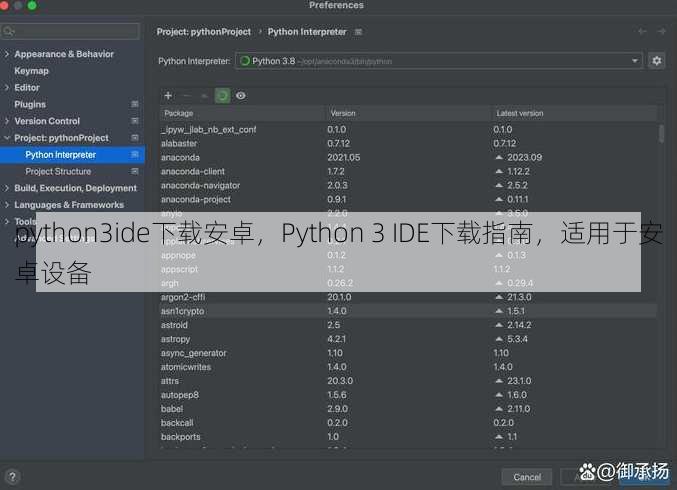Screen dimensions: 677x490
Task: Select the autopep8 package row
Action: coord(409,395)
